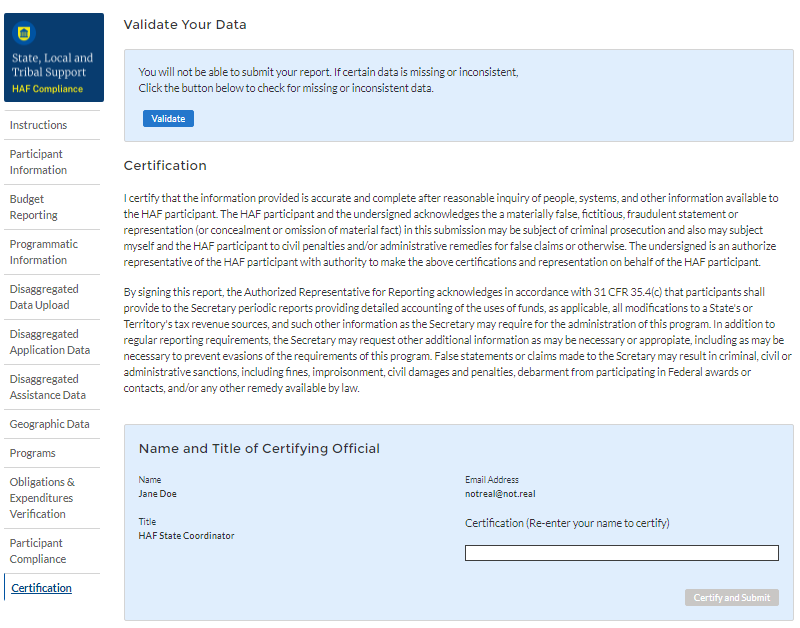Click the Certify and Submit button
Viewport: 800px width, 628px height.
731,598
